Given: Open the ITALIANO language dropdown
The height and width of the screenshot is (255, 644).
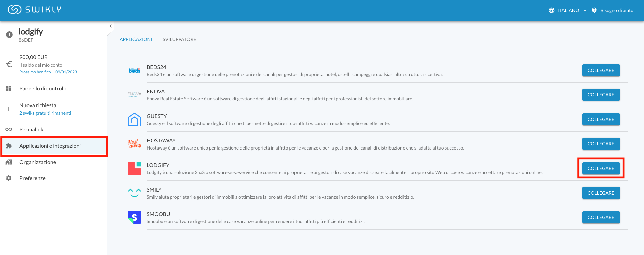Looking at the screenshot, I should pos(568,10).
